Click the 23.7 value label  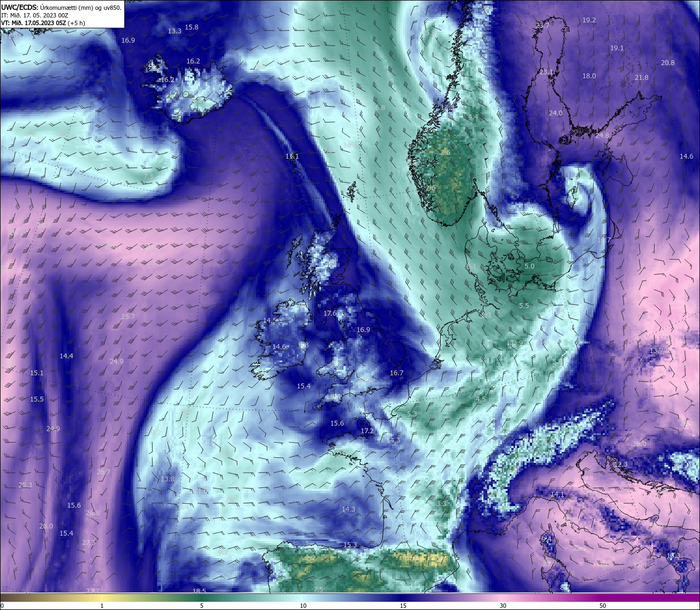542,26
